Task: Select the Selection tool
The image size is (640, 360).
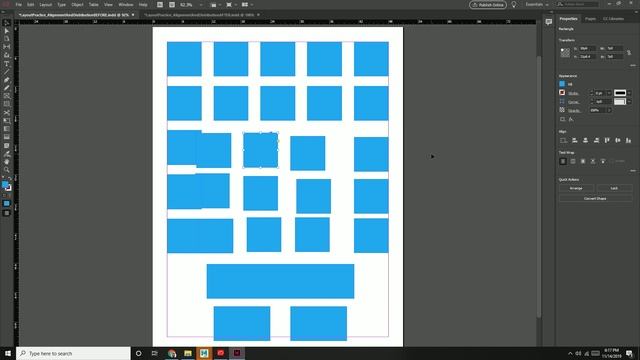Action: click(x=7, y=22)
